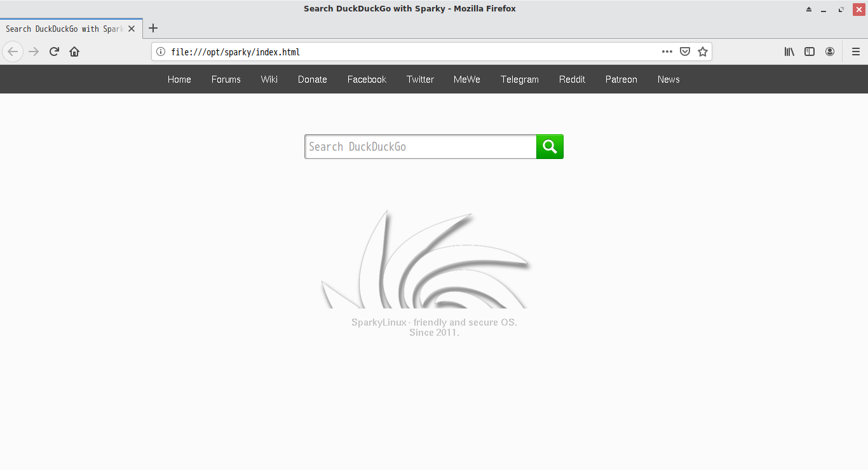The height and width of the screenshot is (470, 868).
Task: Go forward with the Forward arrow
Action: coord(34,52)
